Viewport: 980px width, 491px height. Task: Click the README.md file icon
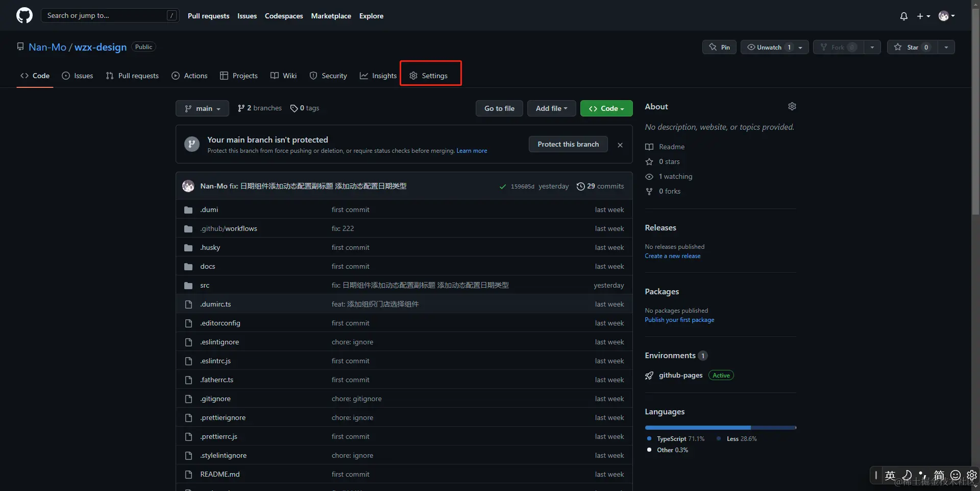tap(188, 475)
